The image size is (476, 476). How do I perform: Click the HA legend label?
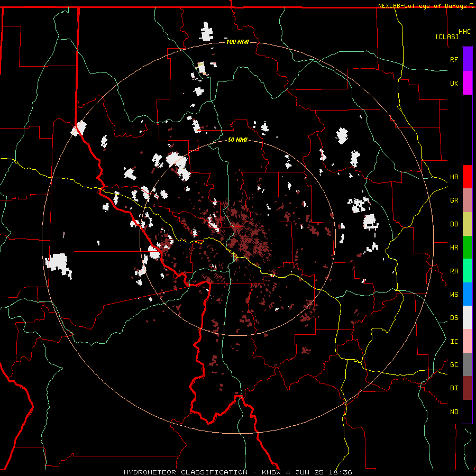click(x=454, y=177)
